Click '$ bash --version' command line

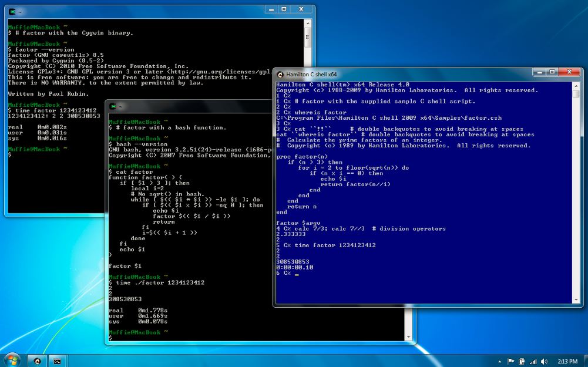click(138, 144)
